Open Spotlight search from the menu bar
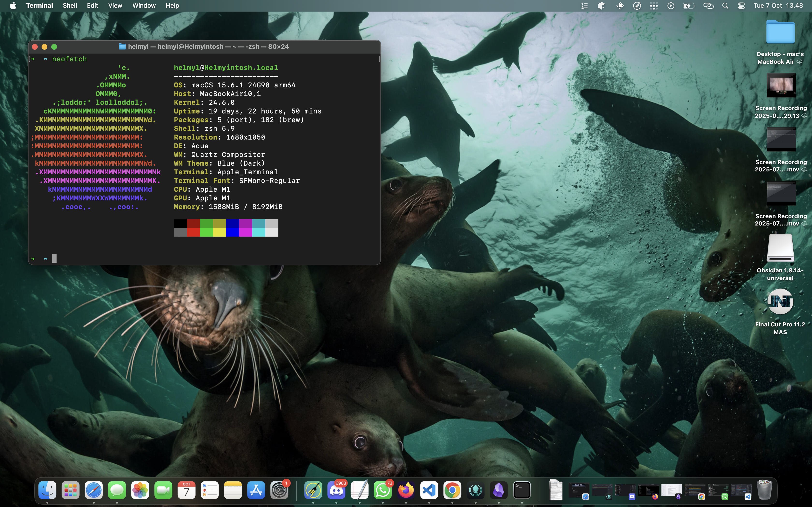 click(x=725, y=5)
